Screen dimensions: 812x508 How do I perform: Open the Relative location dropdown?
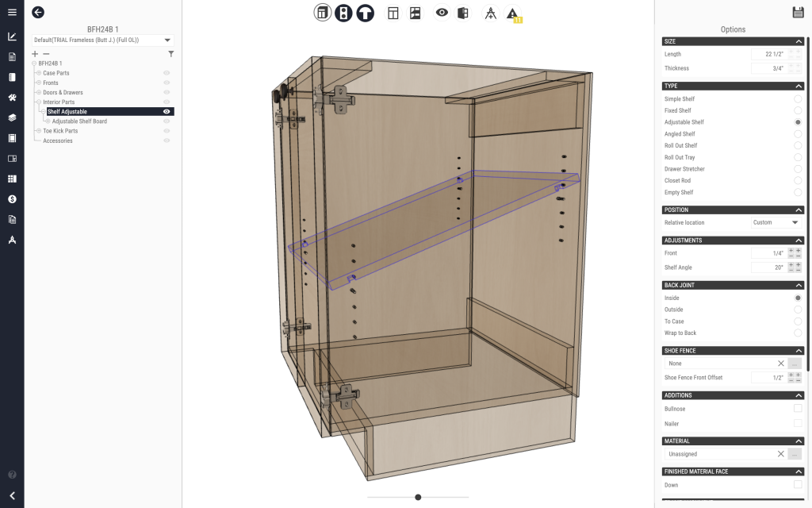pos(776,223)
